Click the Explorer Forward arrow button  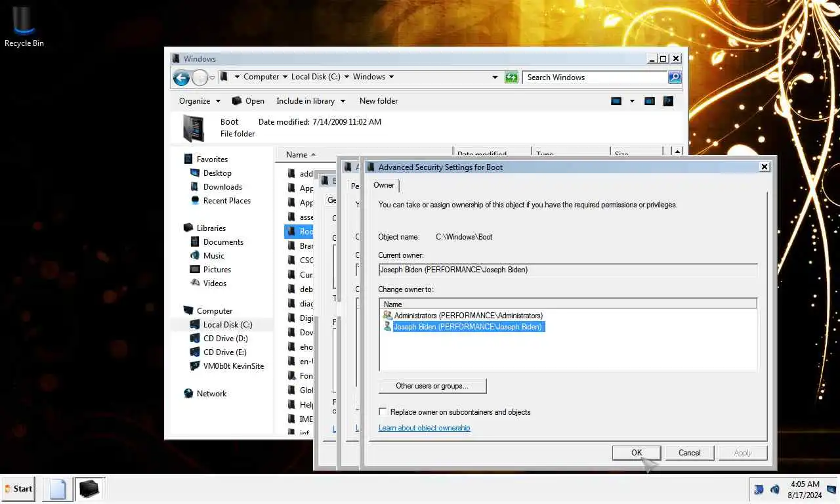199,77
